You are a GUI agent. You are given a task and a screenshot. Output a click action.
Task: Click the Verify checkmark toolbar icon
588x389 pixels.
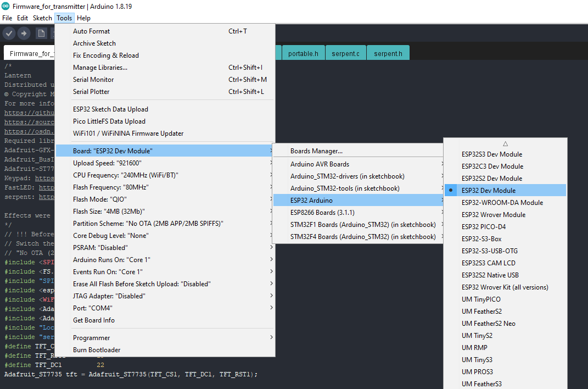click(x=9, y=34)
